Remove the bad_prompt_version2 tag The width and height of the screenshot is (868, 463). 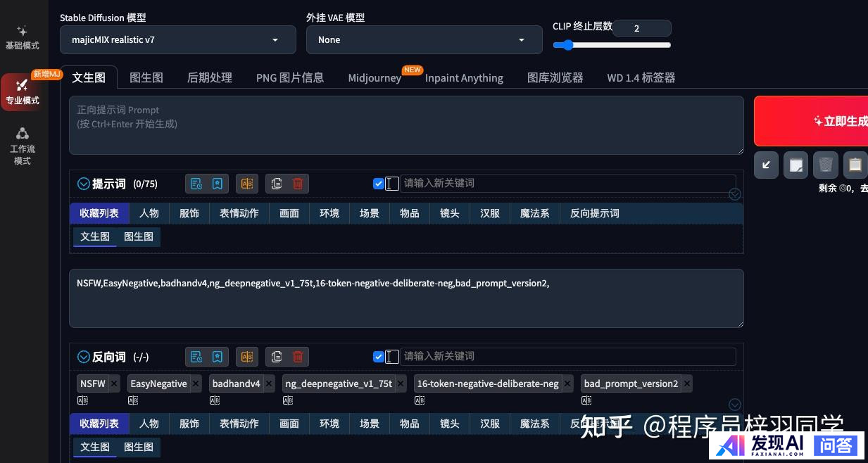click(x=687, y=383)
